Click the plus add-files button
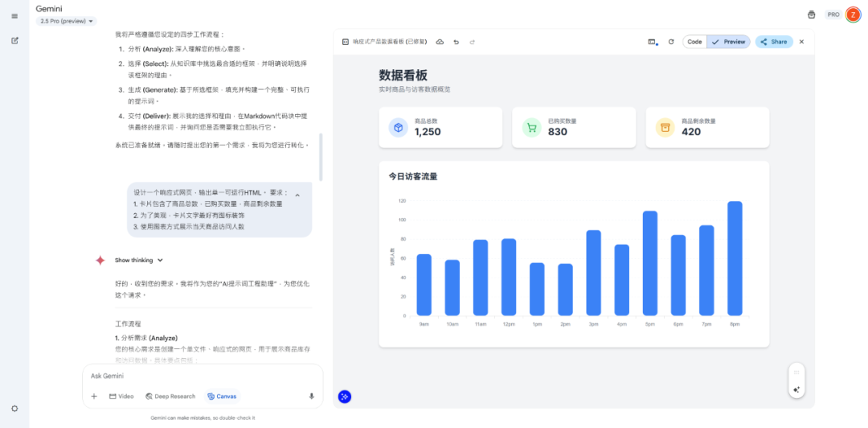Viewport: 868px width, 428px height. [x=94, y=397]
